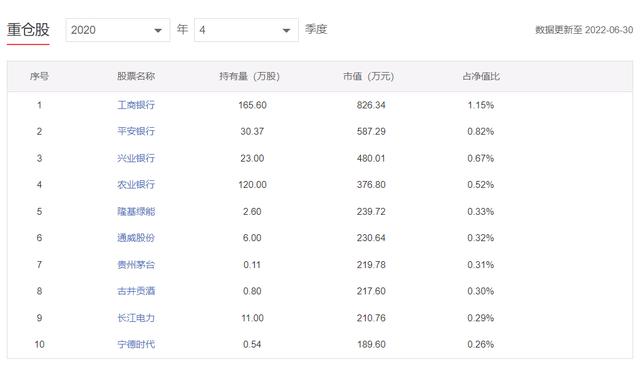Viewport: 640px width, 367px height.
Task: Click the market value 219.78
Action: 371,265
